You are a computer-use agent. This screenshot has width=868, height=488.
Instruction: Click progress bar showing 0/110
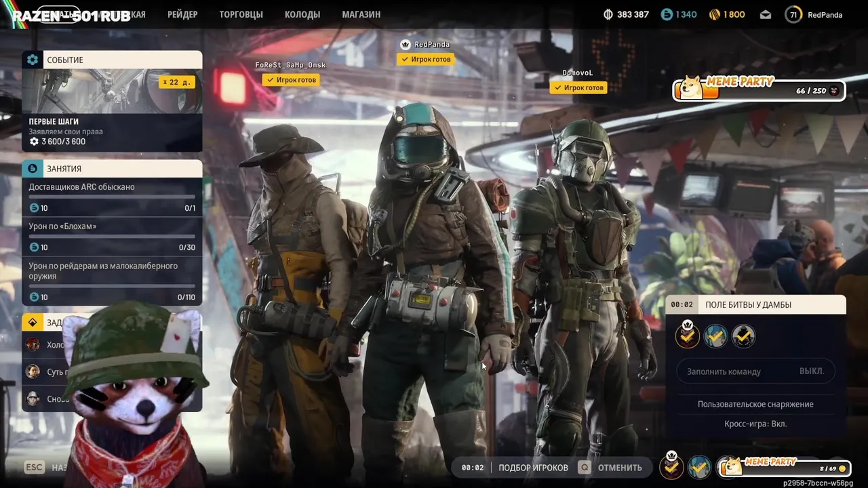tap(112, 286)
